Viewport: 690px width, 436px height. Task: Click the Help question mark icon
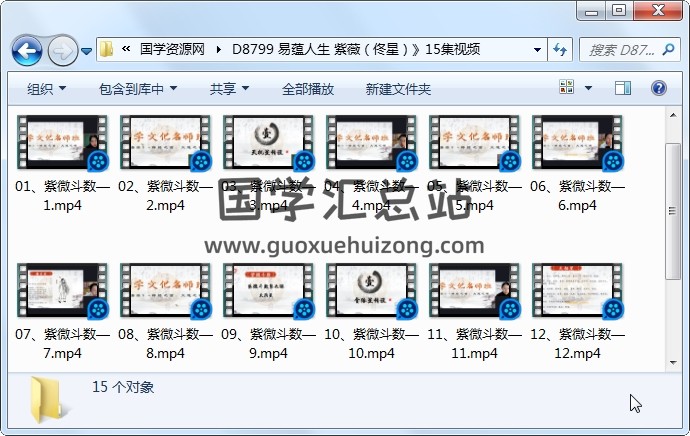coord(659,89)
